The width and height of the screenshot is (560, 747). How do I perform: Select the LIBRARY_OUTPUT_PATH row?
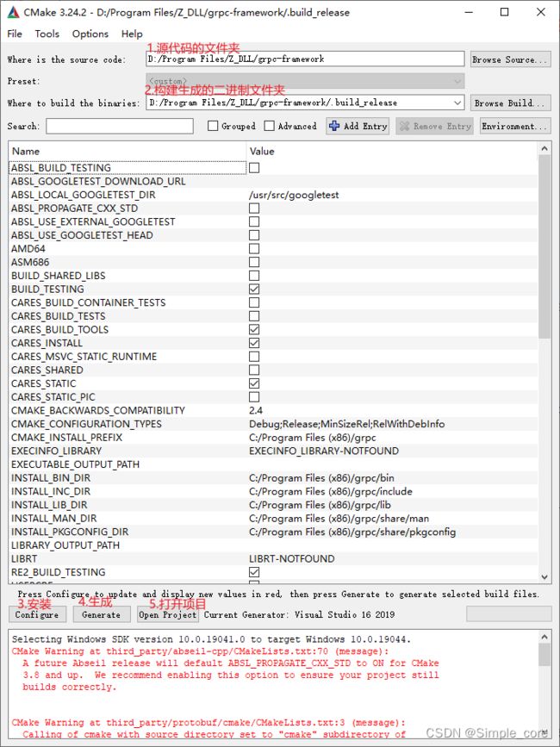click(273, 545)
